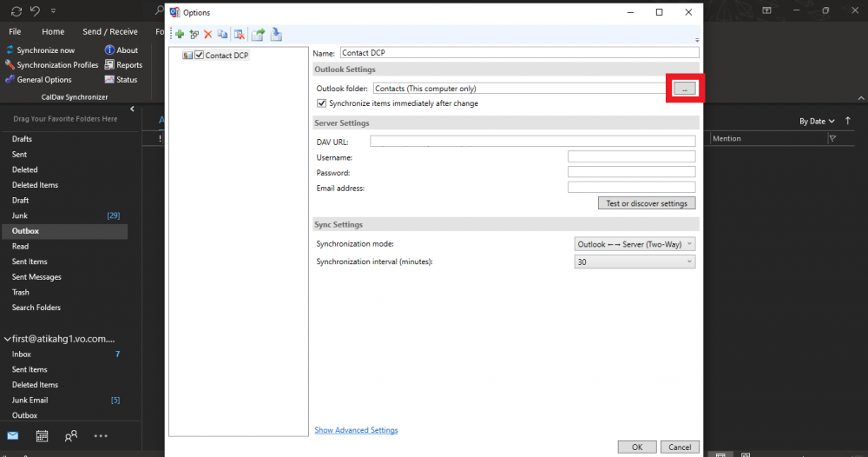The height and width of the screenshot is (457, 868).
Task: Open the File menu tab
Action: tap(15, 31)
